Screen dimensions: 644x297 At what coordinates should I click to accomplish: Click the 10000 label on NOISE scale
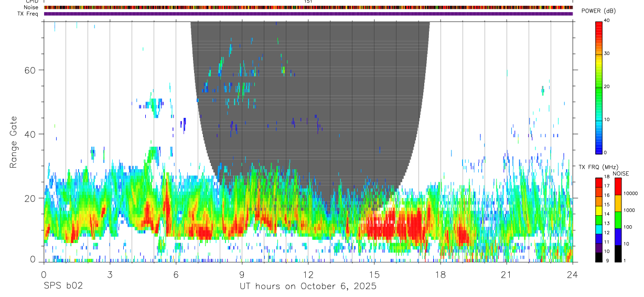click(x=630, y=193)
